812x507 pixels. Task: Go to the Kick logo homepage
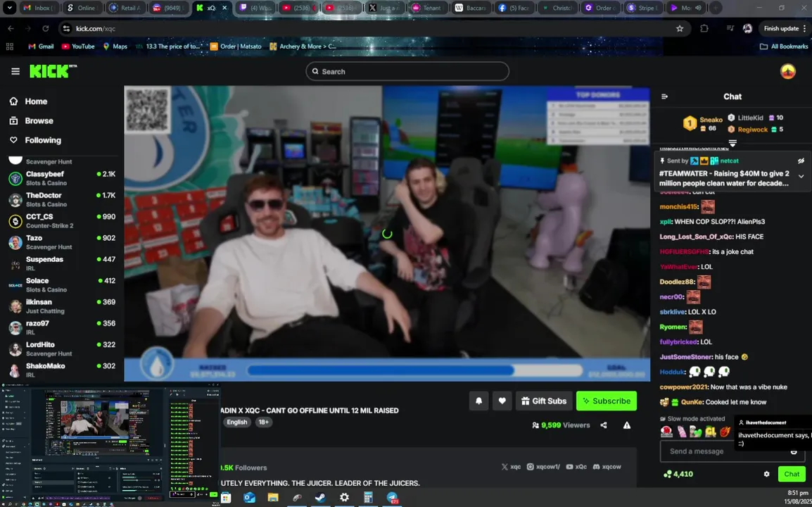(x=52, y=71)
